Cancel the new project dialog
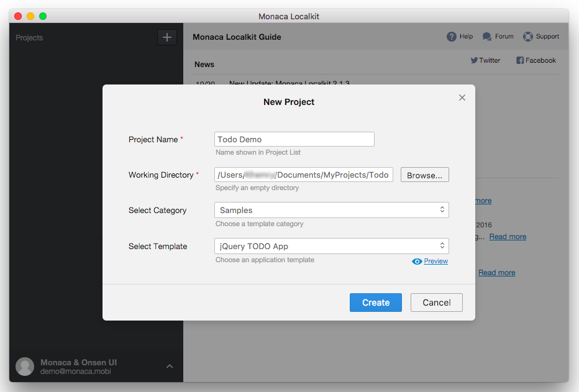The height and width of the screenshot is (392, 579). 437,303
